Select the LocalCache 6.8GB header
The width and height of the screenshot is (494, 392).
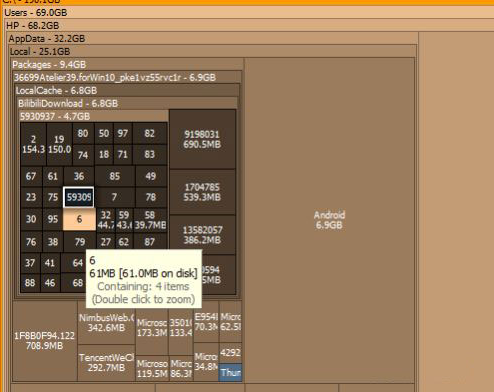pos(56,90)
